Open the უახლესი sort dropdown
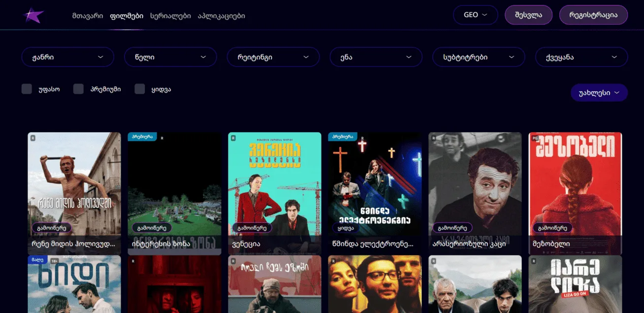Image resolution: width=644 pixels, height=313 pixels. pos(599,93)
